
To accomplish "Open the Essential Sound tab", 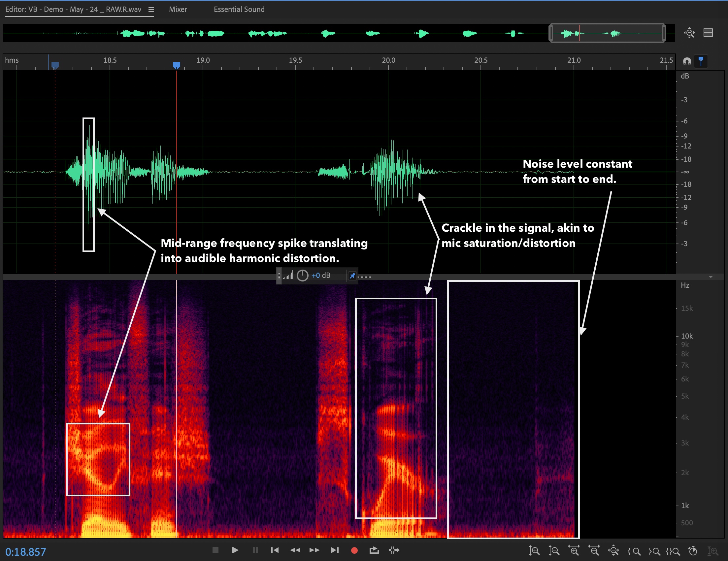I will [x=239, y=9].
